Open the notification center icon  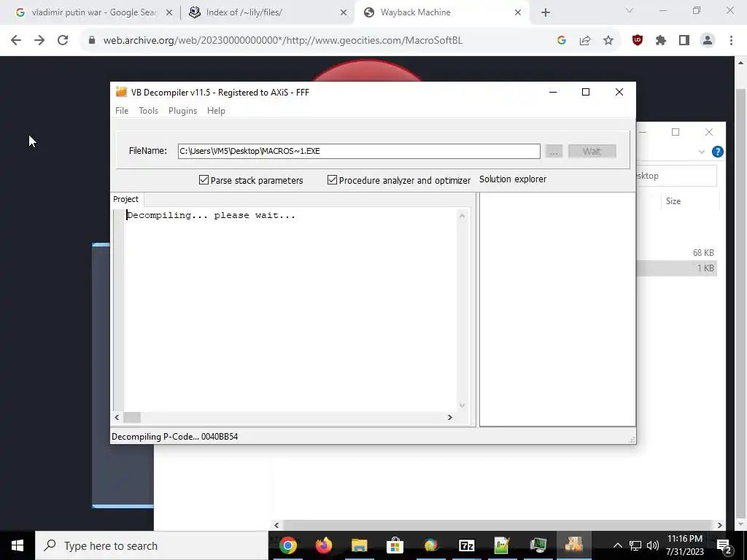pos(724,545)
